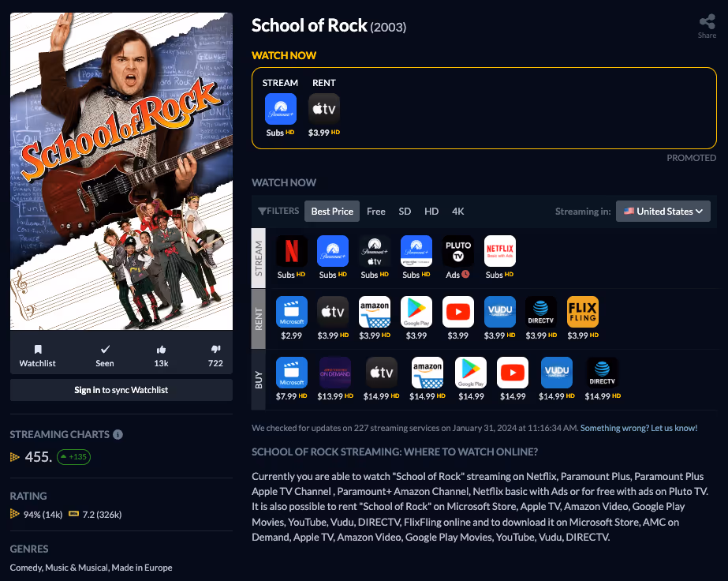Dislike the movie with thumbs down

coord(215,356)
